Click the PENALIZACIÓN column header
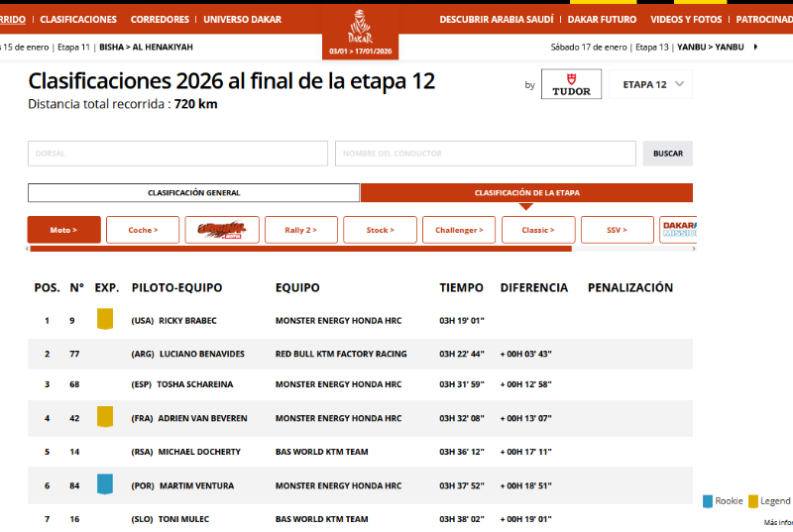This screenshot has width=793, height=532. [x=630, y=288]
